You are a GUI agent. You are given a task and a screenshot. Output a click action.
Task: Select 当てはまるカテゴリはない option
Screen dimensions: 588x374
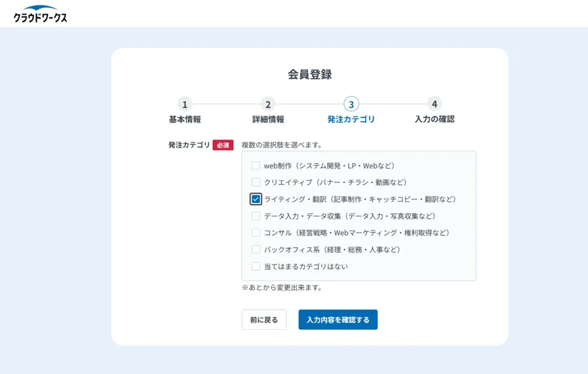[255, 266]
